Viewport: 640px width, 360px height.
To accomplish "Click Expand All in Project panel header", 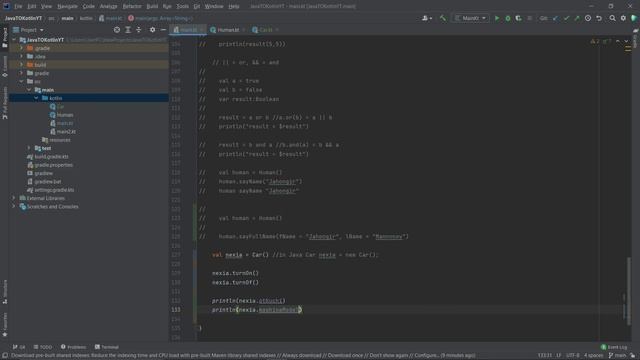I will (128, 30).
